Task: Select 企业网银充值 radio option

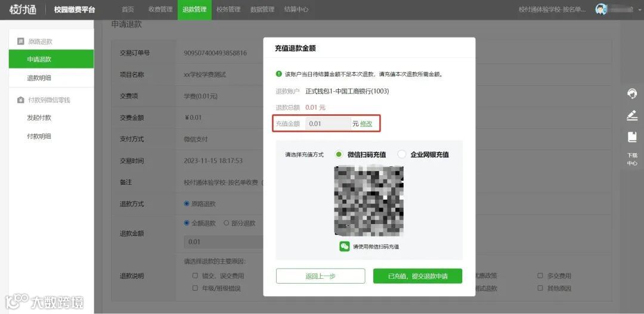Action: [x=402, y=154]
